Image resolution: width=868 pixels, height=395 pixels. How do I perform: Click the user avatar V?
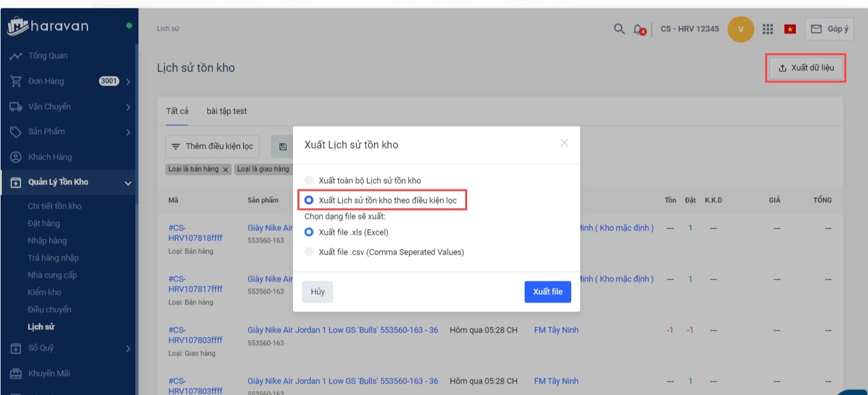click(x=740, y=29)
